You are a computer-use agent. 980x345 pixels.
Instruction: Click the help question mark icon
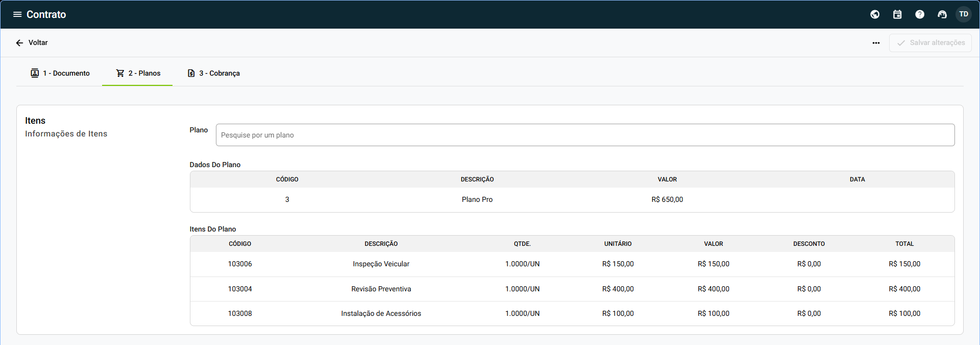(920, 14)
